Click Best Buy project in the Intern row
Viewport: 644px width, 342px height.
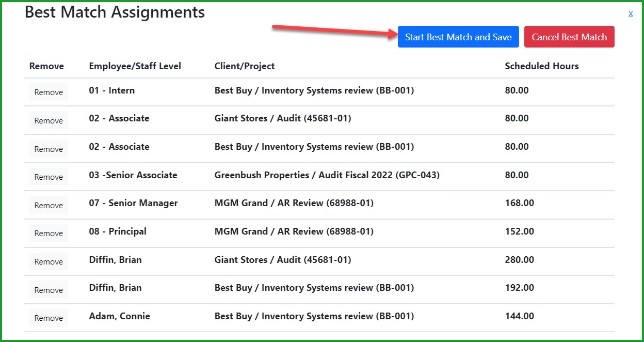[x=314, y=90]
